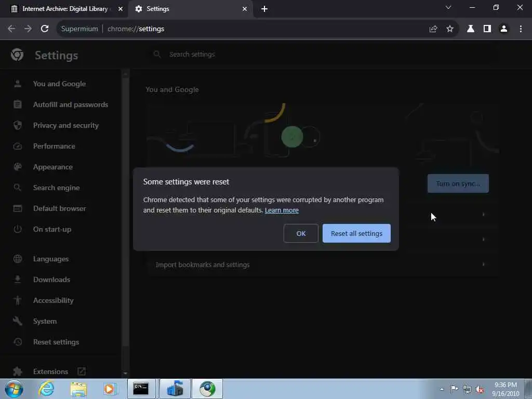Go back with the back arrow
The width and height of the screenshot is (532, 399).
[x=11, y=29]
